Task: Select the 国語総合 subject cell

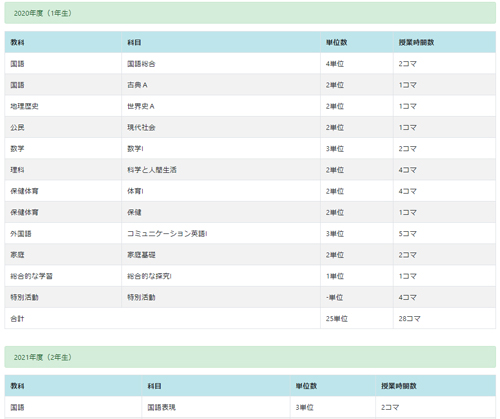Action: (221, 64)
